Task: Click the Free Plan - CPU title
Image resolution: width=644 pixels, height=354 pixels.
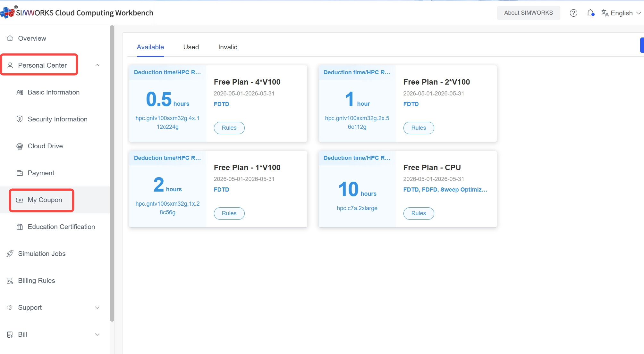Action: 432,168
